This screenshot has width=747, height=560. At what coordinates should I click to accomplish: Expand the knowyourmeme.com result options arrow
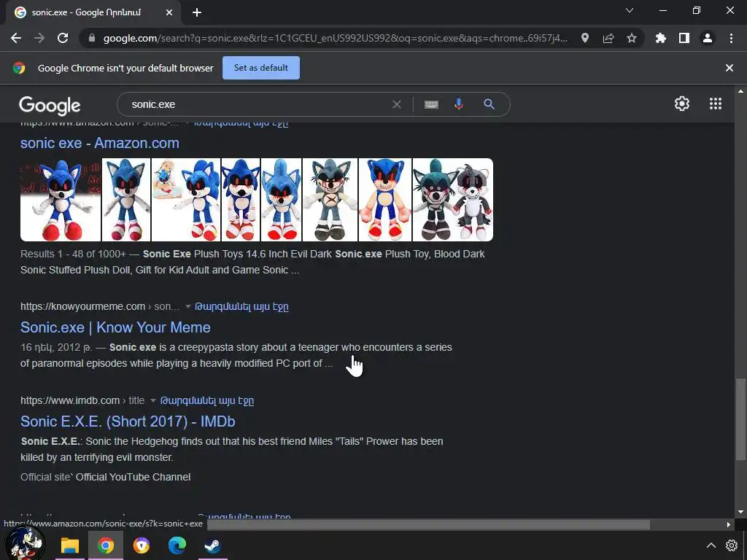click(187, 306)
